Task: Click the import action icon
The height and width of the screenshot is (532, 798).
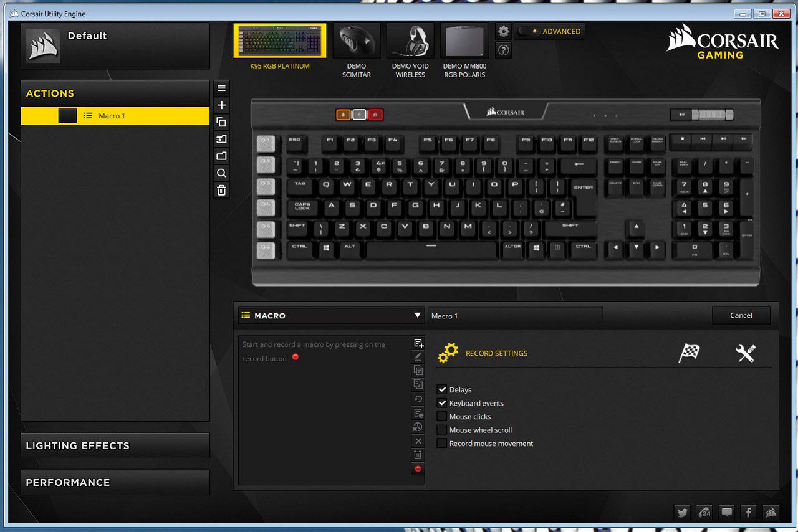Action: pos(221,139)
